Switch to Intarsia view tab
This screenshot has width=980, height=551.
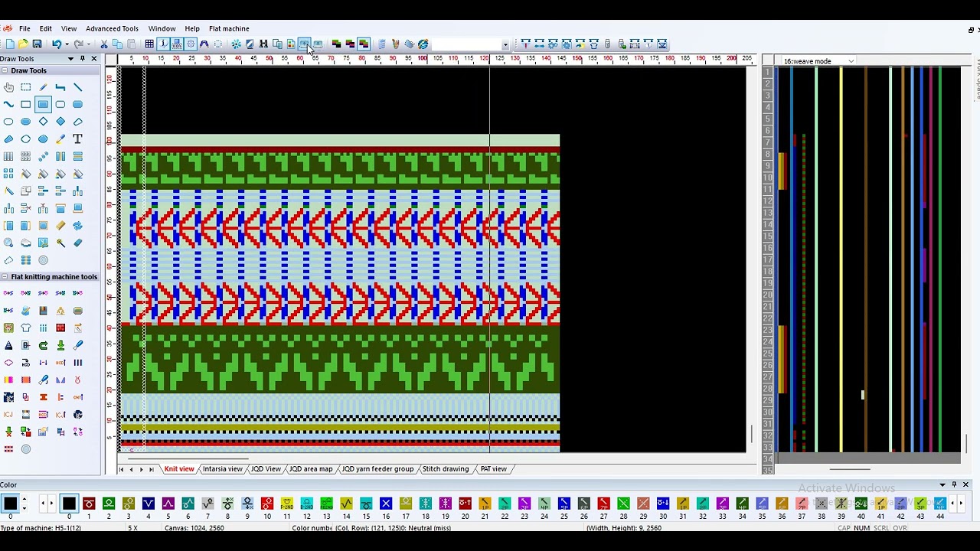pos(222,469)
